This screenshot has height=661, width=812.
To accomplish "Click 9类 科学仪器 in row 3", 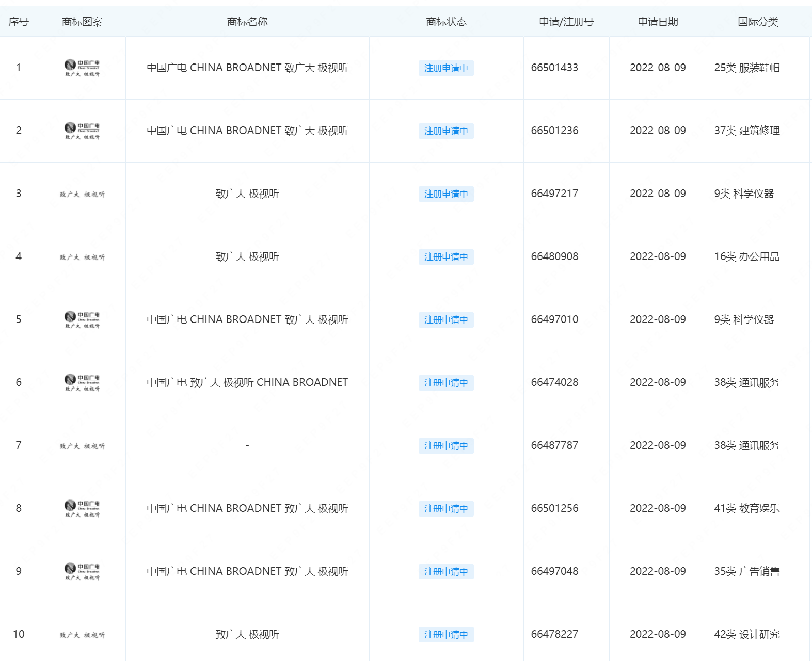I will click(744, 194).
